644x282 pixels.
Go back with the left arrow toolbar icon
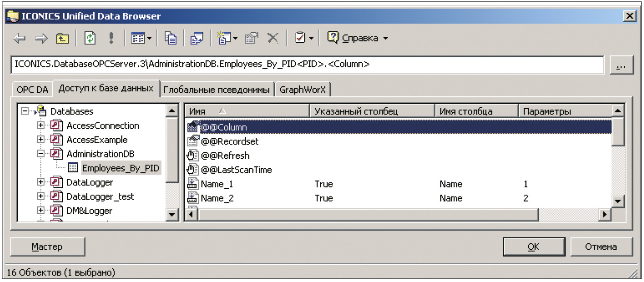tap(20, 39)
